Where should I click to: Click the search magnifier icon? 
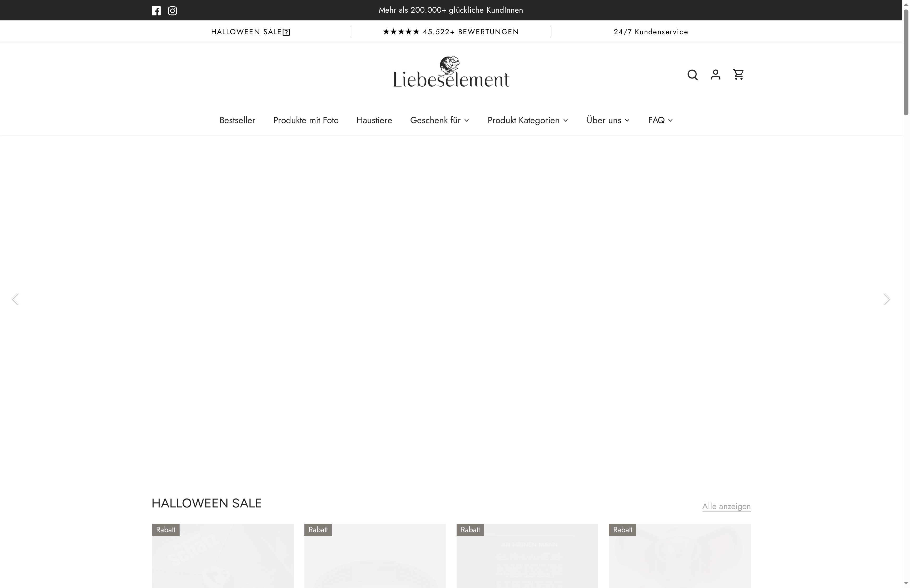692,74
